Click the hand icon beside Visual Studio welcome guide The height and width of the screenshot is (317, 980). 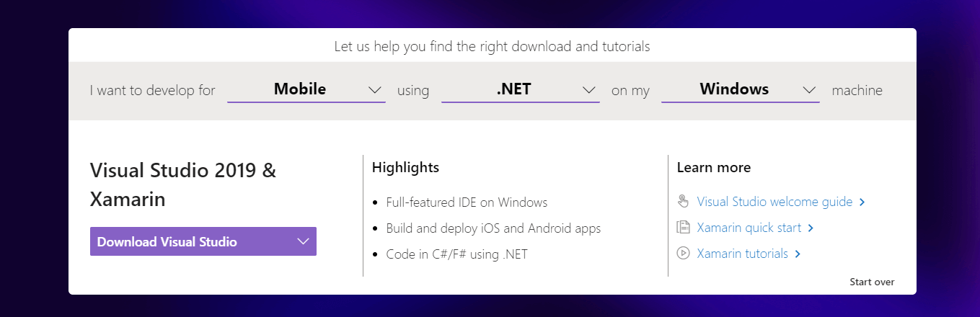coord(683,202)
